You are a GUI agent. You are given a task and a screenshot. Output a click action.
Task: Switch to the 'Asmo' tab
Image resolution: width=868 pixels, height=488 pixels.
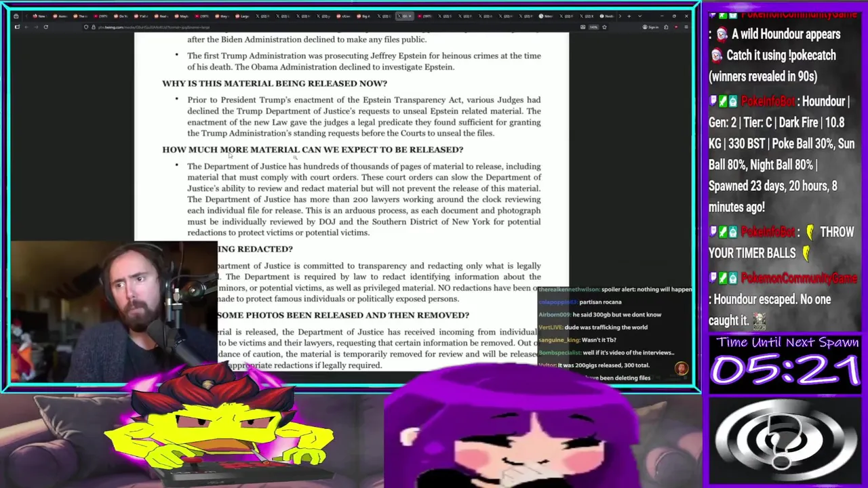(59, 16)
